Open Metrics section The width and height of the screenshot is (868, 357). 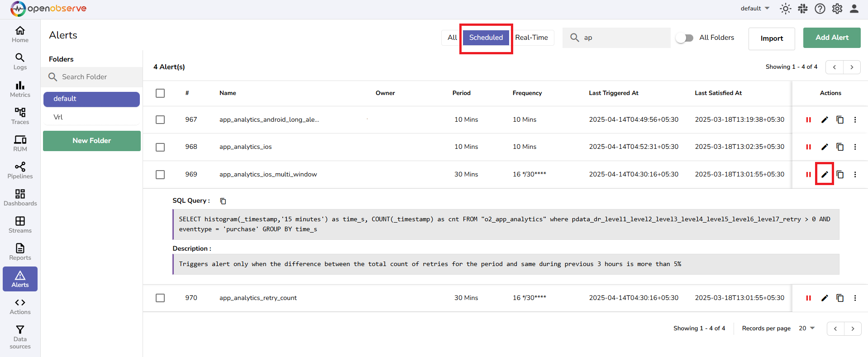pos(20,89)
